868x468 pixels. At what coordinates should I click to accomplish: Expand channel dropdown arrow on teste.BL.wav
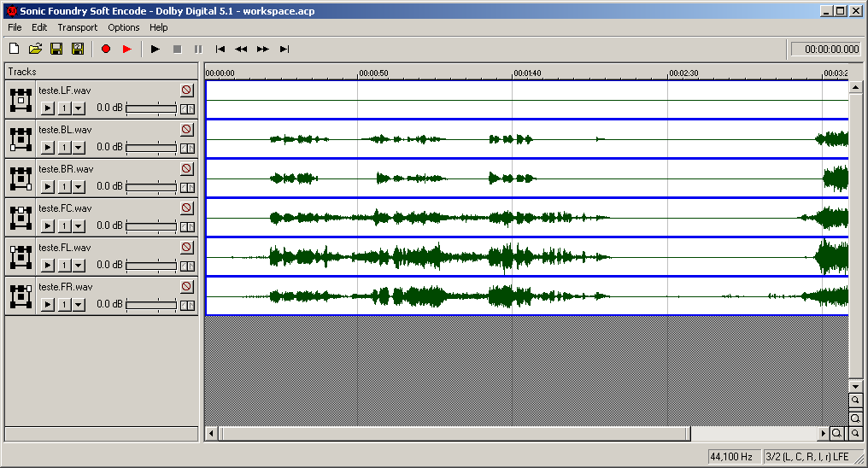[x=79, y=148]
